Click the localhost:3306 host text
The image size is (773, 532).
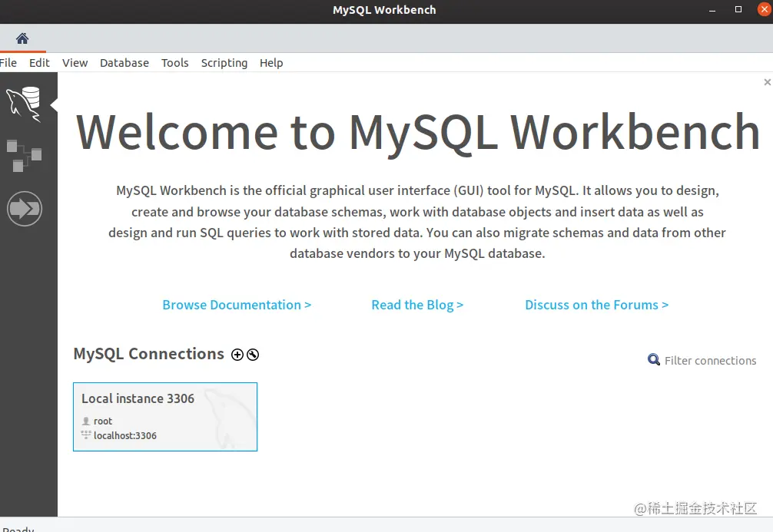[x=125, y=436]
